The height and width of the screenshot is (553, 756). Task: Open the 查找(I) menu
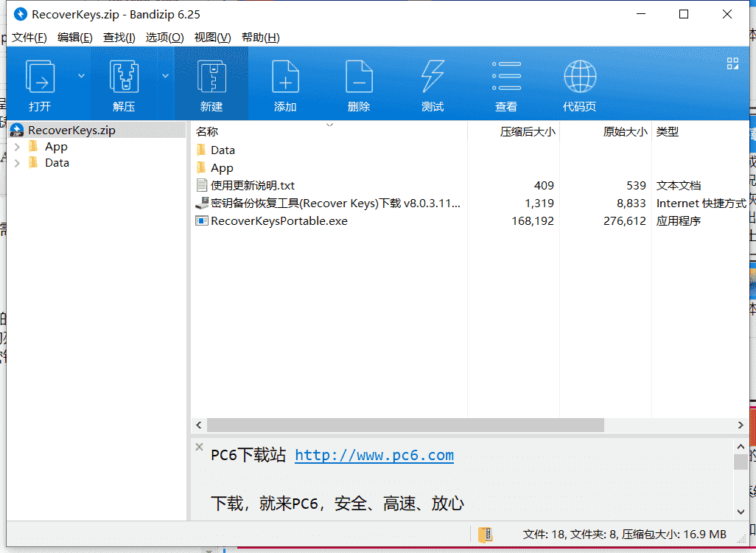tap(119, 37)
